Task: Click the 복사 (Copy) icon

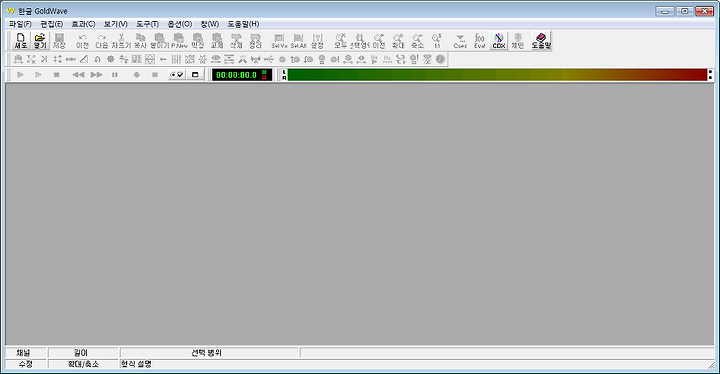Action: coord(140,41)
